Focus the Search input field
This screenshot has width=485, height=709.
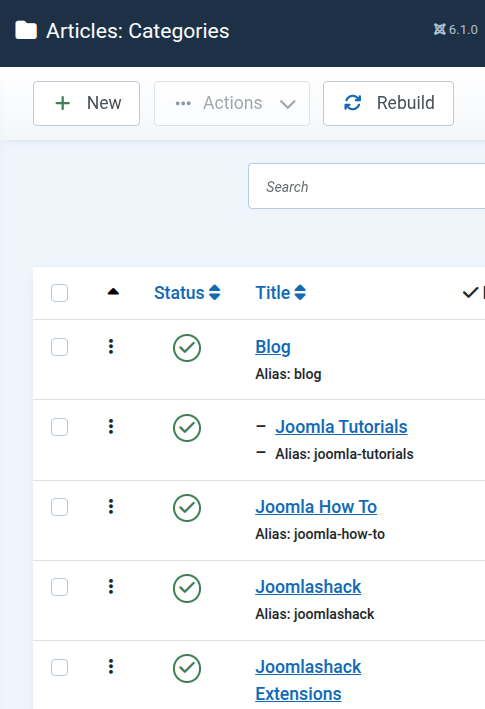(367, 186)
